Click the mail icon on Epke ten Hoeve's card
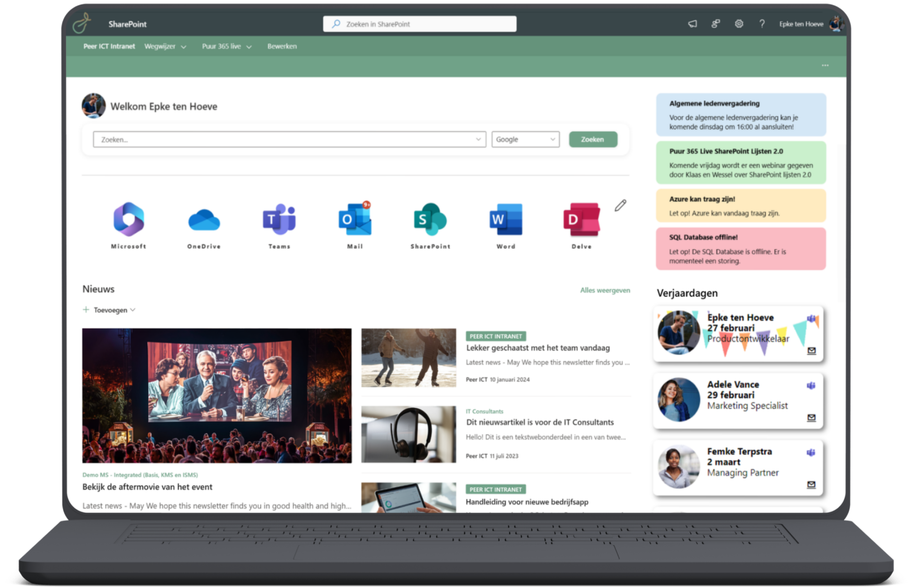Image resolution: width=913 pixels, height=588 pixels. coord(812,351)
